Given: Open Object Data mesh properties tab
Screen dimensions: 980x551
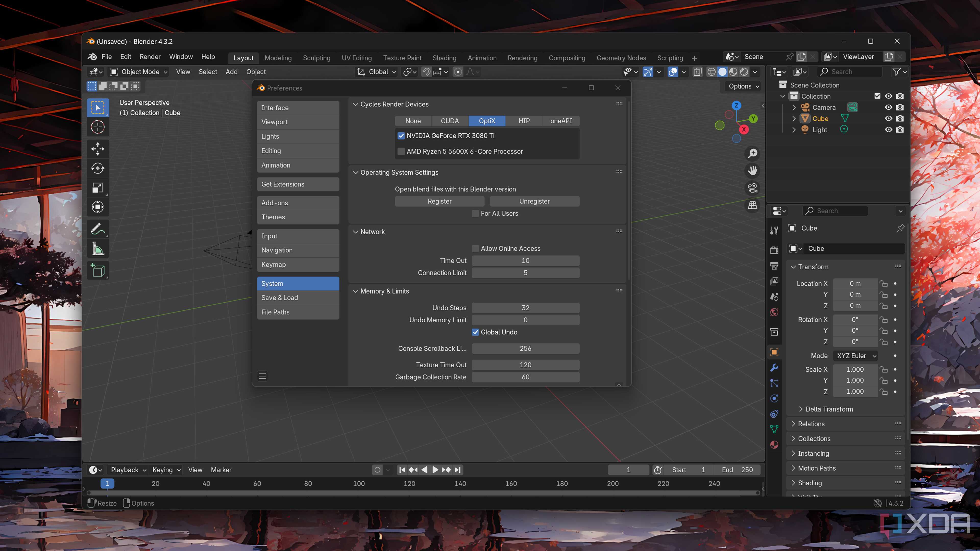Looking at the screenshot, I should pos(774,429).
